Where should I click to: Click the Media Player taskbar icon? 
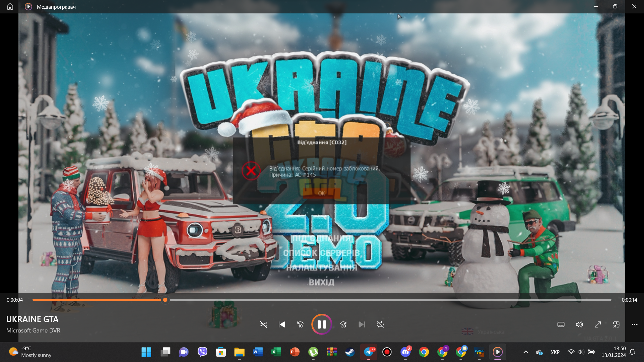click(x=498, y=352)
